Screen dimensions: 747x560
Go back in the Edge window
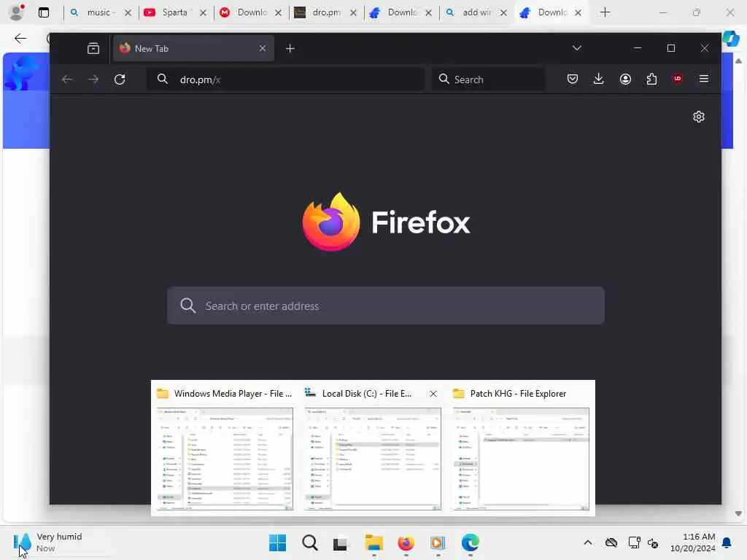click(20, 39)
